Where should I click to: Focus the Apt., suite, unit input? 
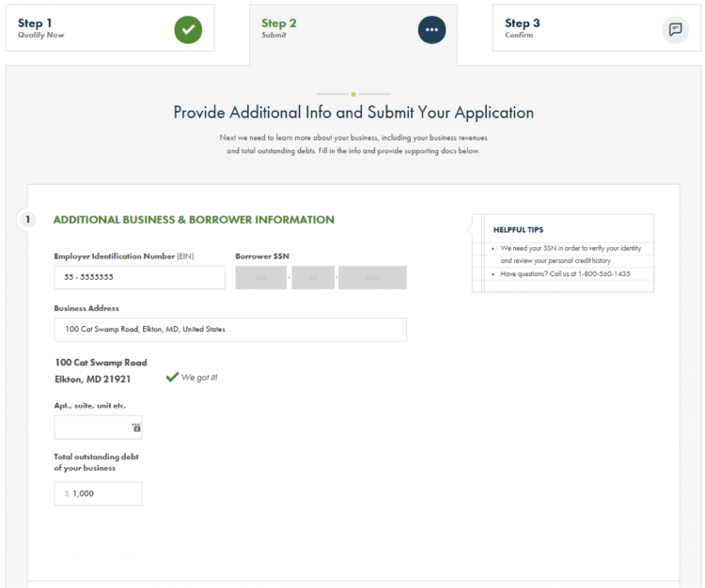coord(92,427)
